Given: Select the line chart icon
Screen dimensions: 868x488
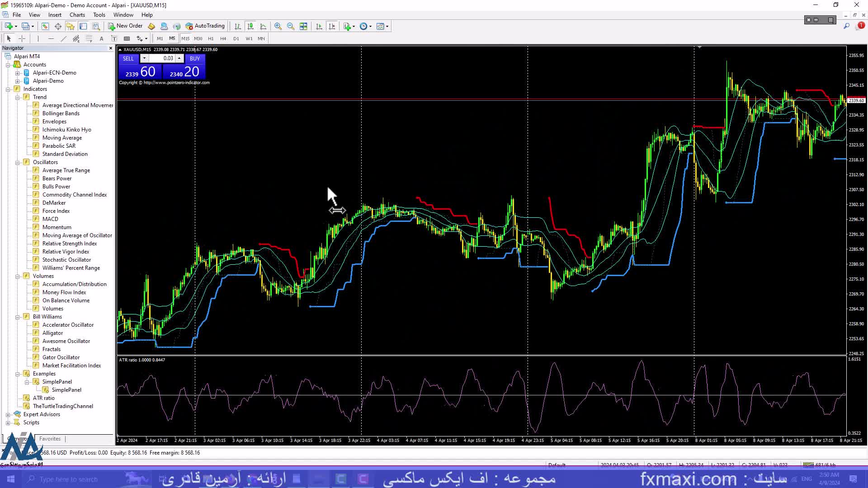Looking at the screenshot, I should [x=263, y=26].
